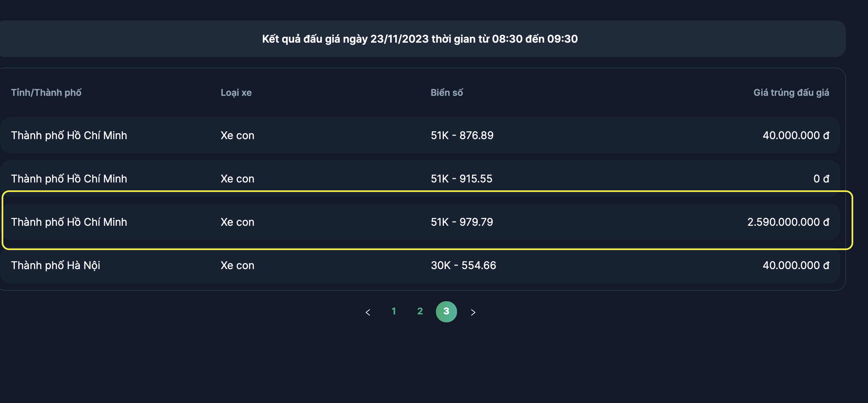Click the previous page arrow
The width and height of the screenshot is (868, 403).
coord(368,312)
